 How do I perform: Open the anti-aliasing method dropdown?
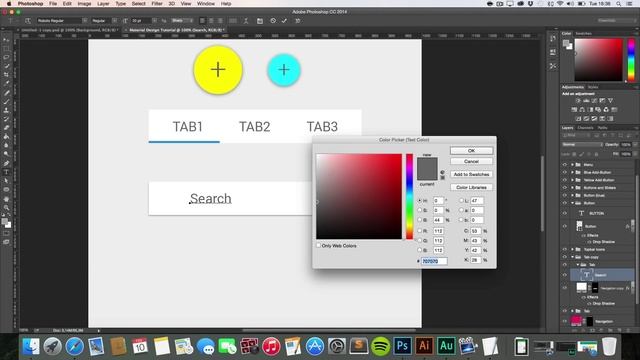[182, 20]
